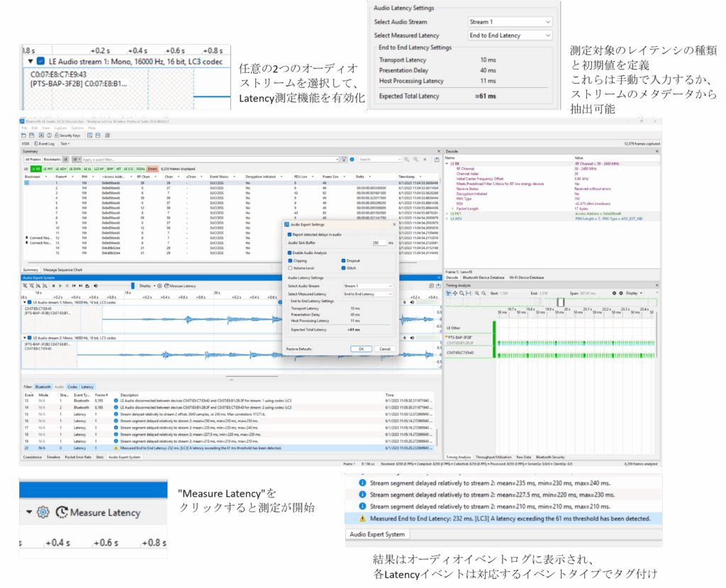
Task: Open the Throughput/Utilization tab
Action: pyautogui.click(x=493, y=457)
